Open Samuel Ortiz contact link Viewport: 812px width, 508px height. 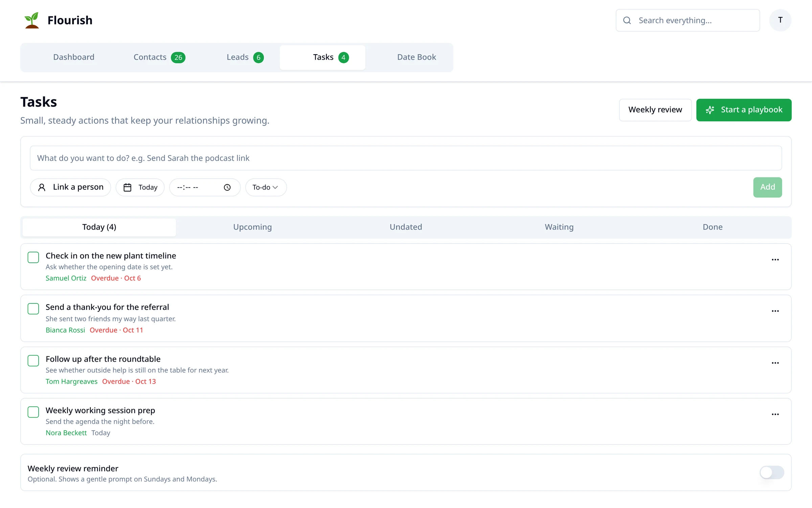click(x=66, y=278)
